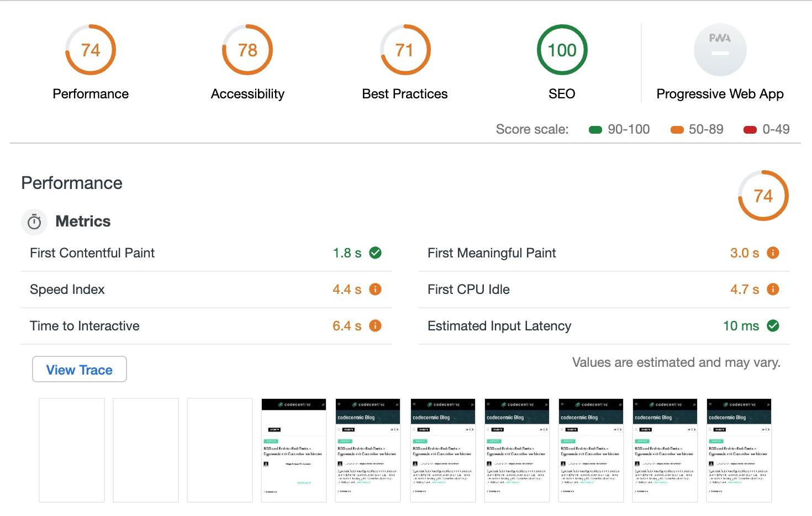The image size is (812, 516).
Task: Select the first blank filmstrip thumbnail
Action: 72,450
